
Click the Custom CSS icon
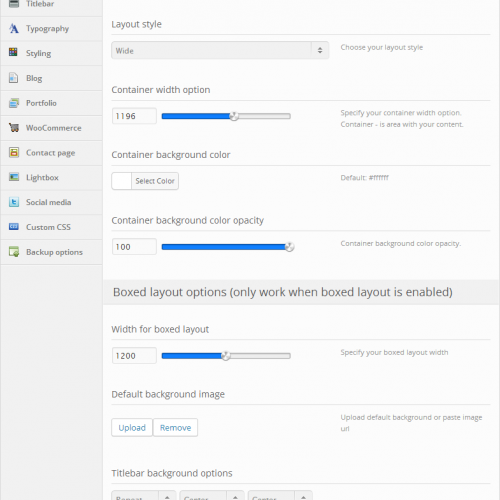(x=14, y=227)
